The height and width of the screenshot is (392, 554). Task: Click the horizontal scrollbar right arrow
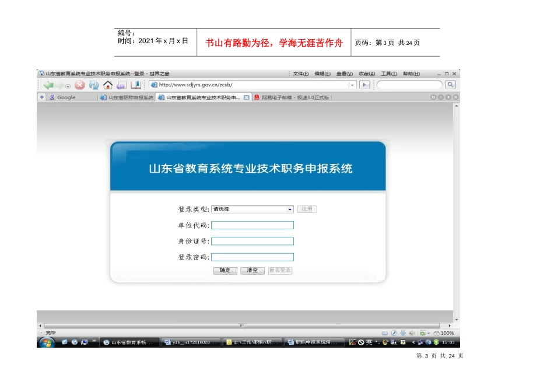(450, 325)
